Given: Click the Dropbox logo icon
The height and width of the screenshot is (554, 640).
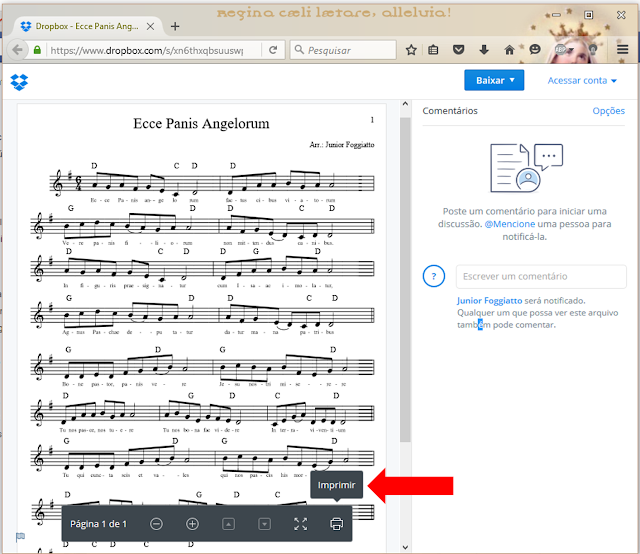Looking at the screenshot, I should tap(19, 82).
